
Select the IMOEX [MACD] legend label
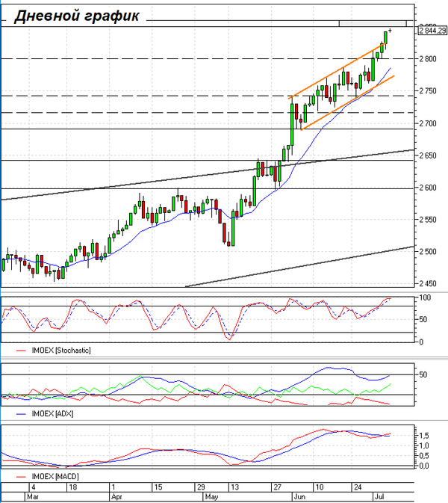click(55, 477)
